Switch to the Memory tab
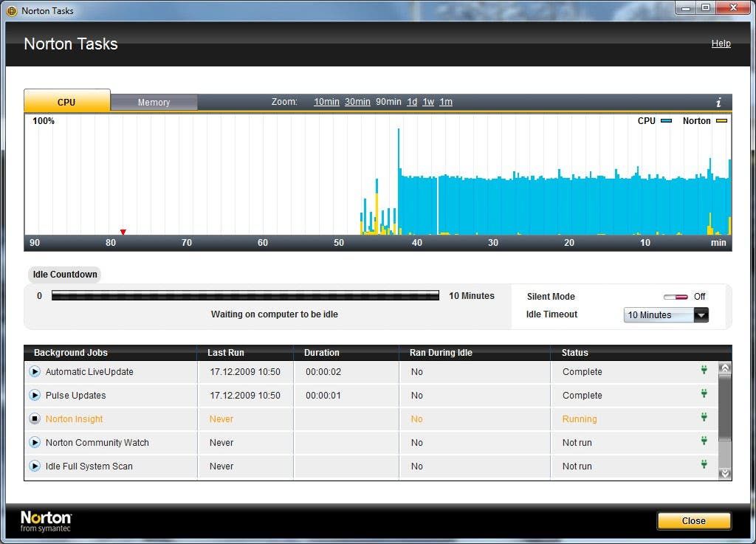This screenshot has height=544, width=756. (154, 102)
